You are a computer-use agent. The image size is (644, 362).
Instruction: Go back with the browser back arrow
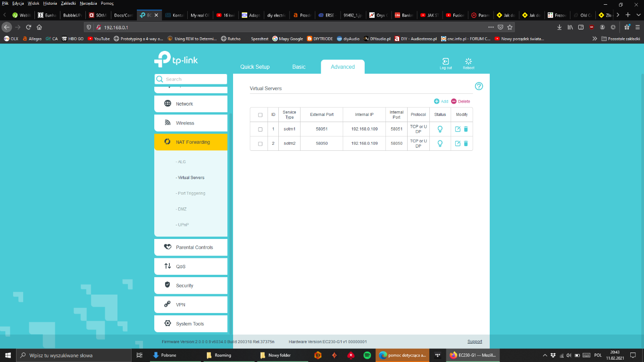pos(7,27)
